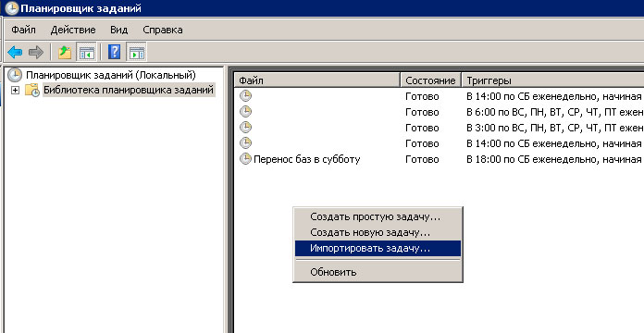644x333 pixels.
Task: Click the clock icon of the 3:00 task
Action: tap(245, 128)
